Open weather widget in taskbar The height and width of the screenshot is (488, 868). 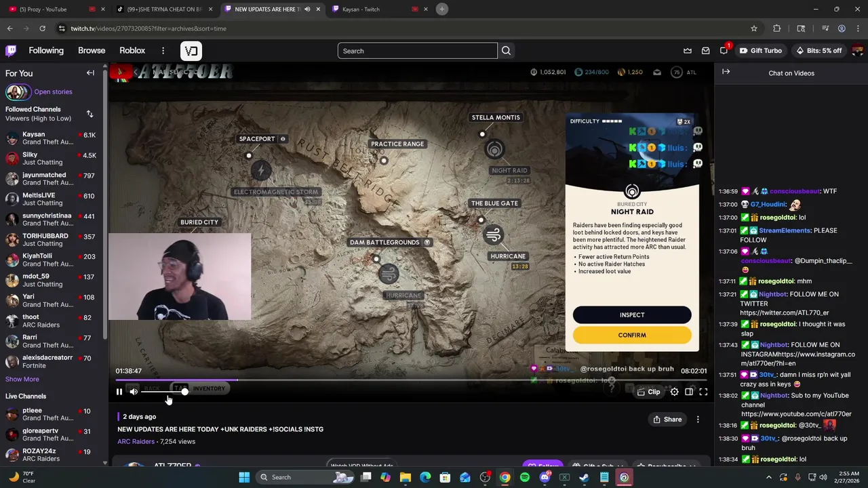[x=22, y=477]
